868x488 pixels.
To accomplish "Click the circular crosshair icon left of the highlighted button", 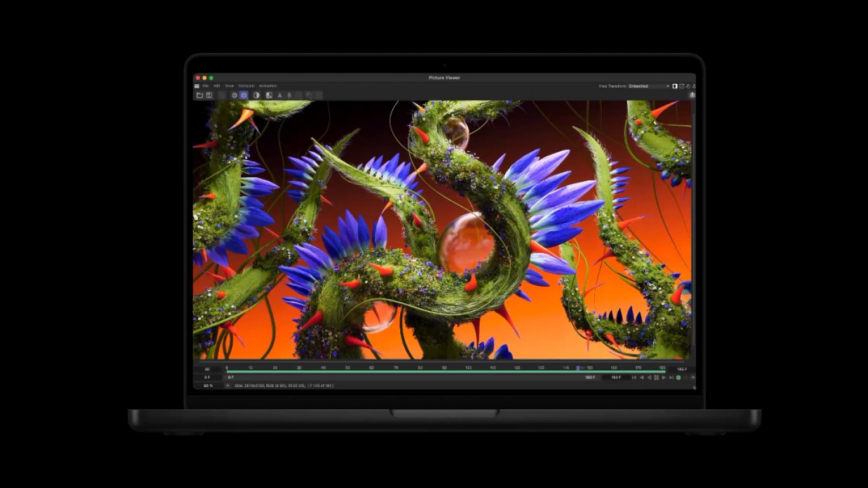I will [234, 95].
